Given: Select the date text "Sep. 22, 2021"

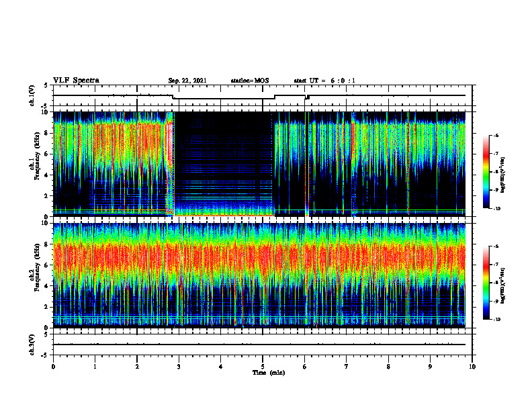Looking at the screenshot, I should tap(187, 81).
